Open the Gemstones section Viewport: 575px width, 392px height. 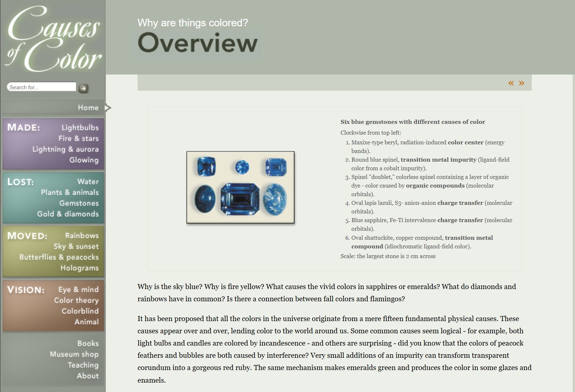click(x=79, y=203)
